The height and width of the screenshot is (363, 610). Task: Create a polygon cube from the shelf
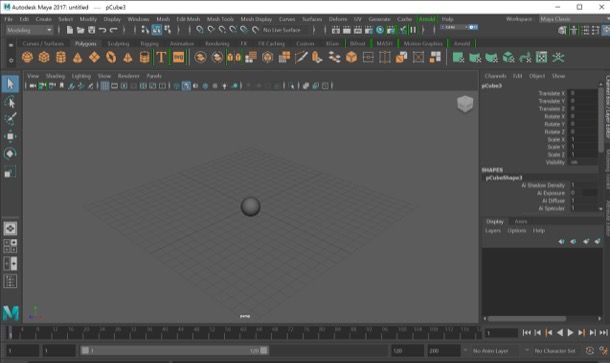tap(44, 58)
